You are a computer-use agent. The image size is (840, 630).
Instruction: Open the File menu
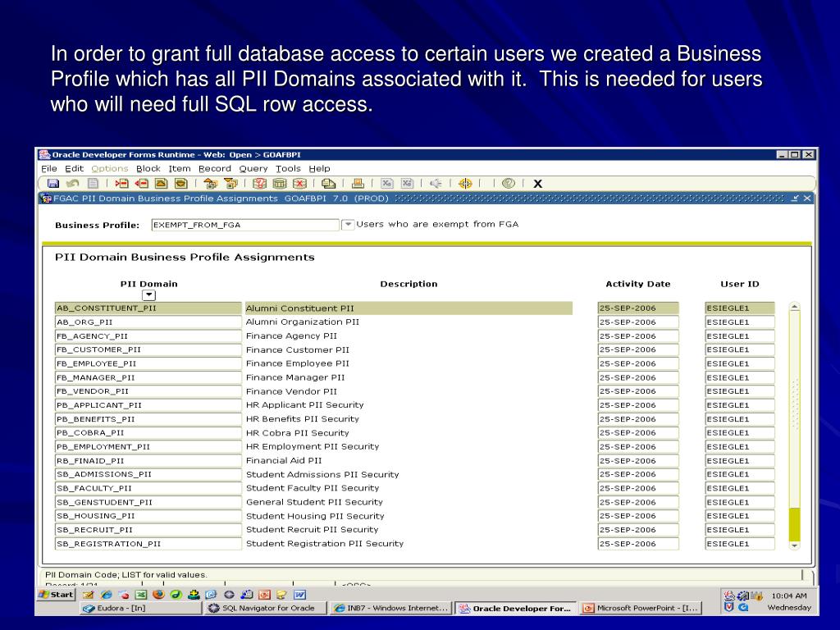click(48, 168)
